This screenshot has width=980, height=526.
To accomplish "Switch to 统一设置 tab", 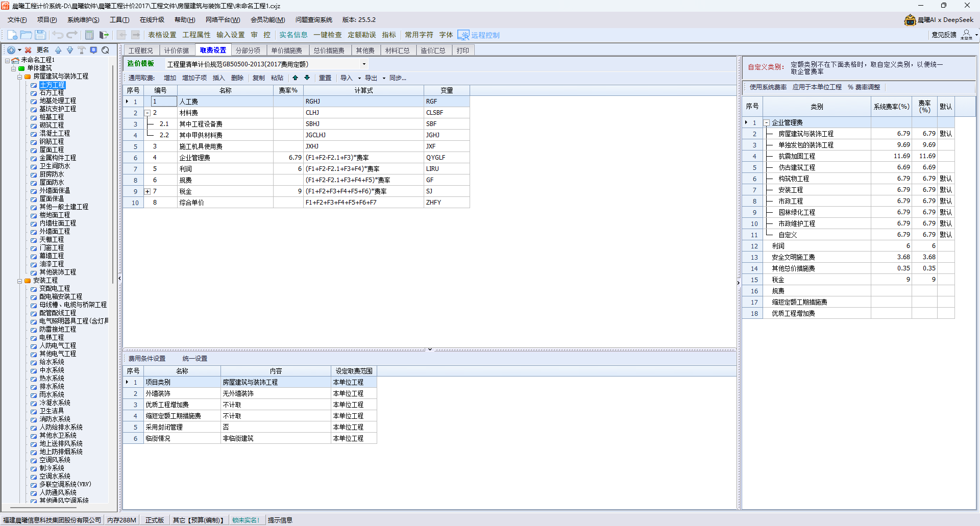I will point(195,359).
